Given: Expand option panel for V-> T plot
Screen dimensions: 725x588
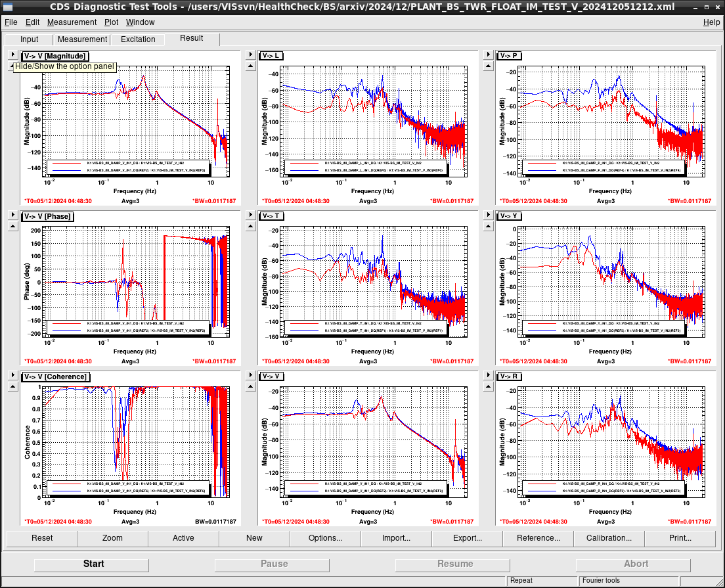Looking at the screenshot, I should tap(251, 215).
